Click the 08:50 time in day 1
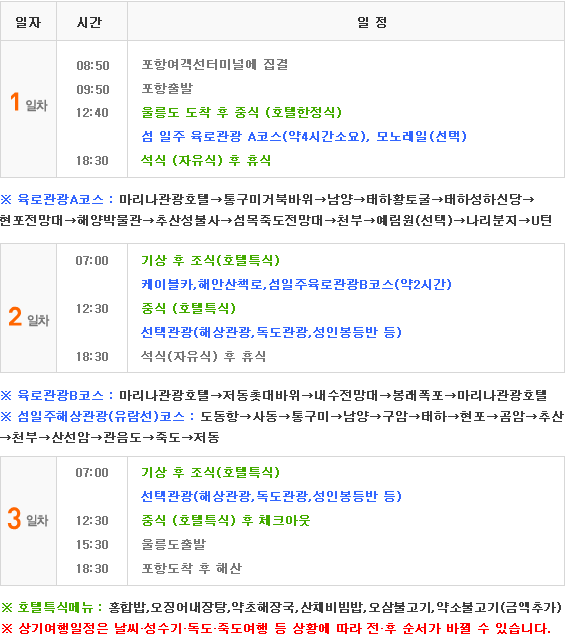This screenshot has width=565, height=637. coord(93,65)
